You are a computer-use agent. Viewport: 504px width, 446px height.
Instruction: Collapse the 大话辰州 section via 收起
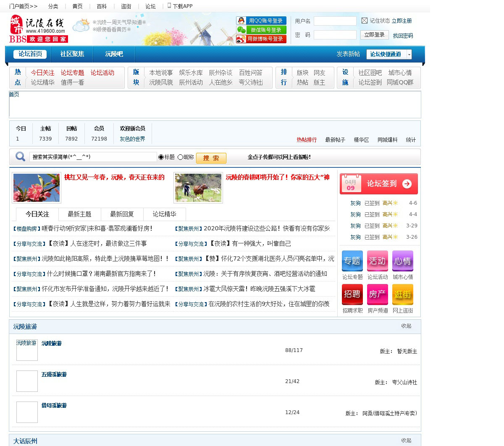(406, 441)
